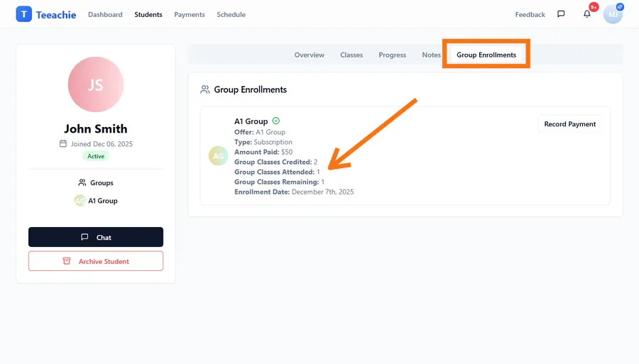Open the Students nav item
The height and width of the screenshot is (364, 639).
(x=148, y=14)
